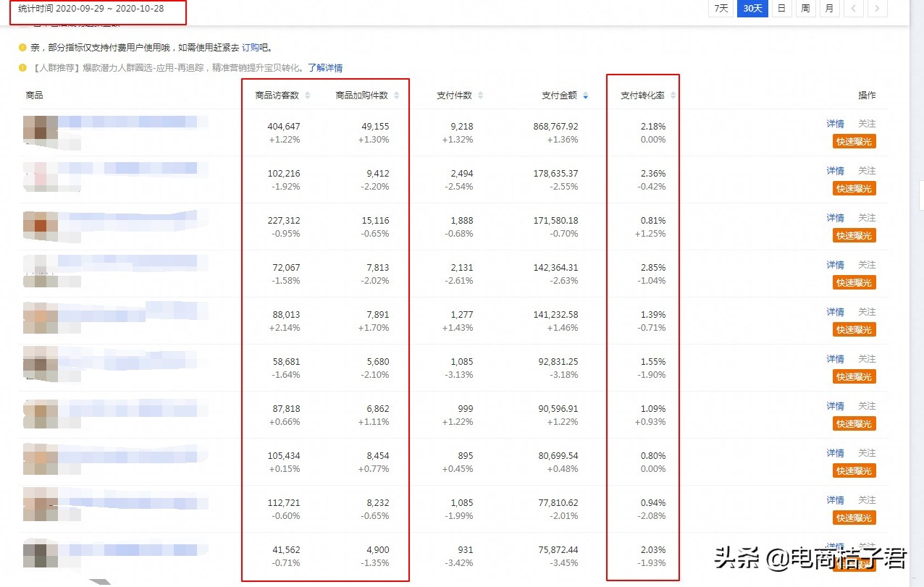
Task: Click 详情 for product with 105,434 visitors
Action: tap(835, 453)
